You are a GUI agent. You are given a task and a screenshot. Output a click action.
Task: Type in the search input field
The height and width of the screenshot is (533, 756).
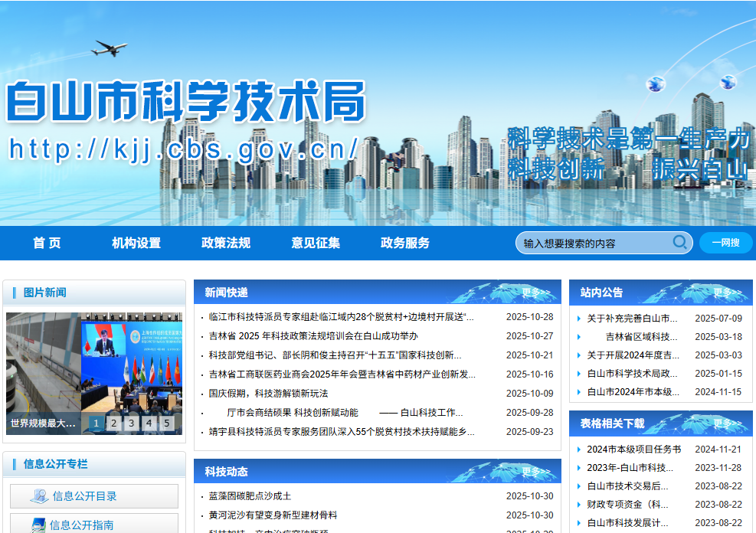point(594,244)
